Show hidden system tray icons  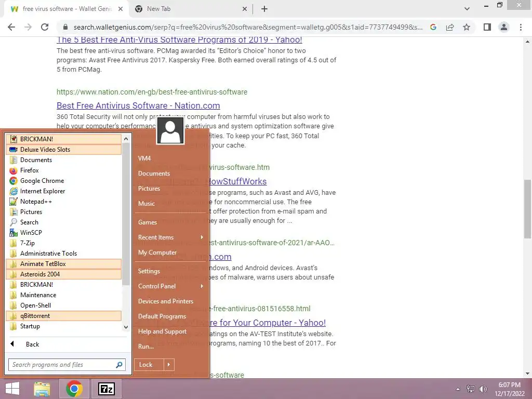coord(458,389)
